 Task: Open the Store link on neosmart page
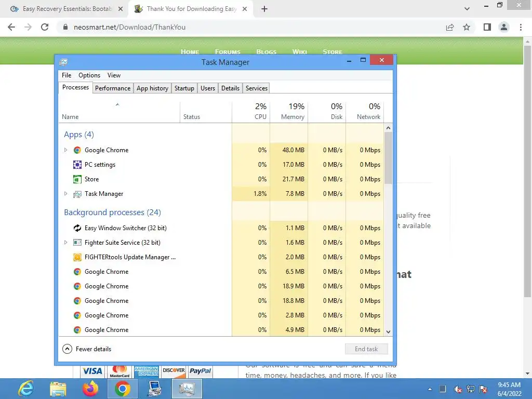(332, 52)
